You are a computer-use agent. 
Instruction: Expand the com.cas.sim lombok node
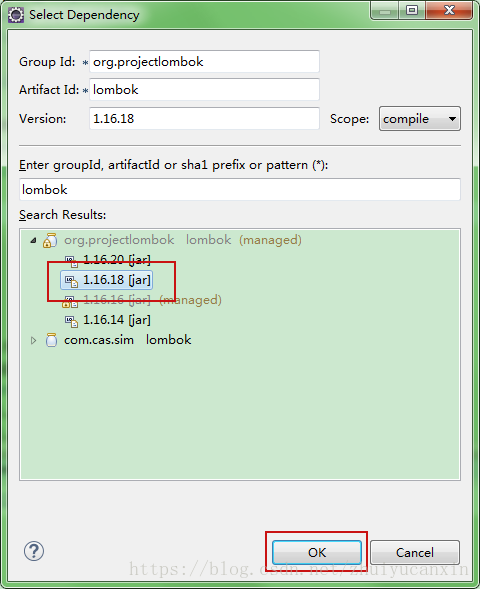tap(33, 340)
